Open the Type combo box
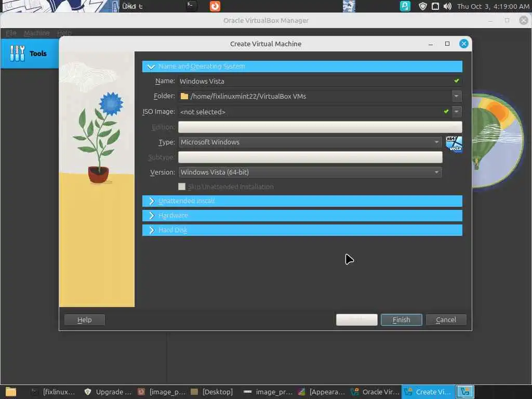The height and width of the screenshot is (399, 532). (310, 142)
